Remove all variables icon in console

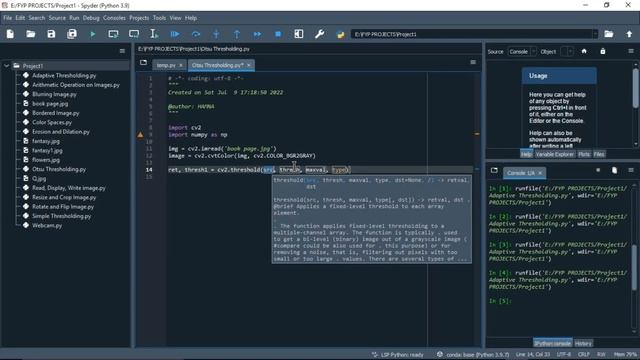click(614, 170)
